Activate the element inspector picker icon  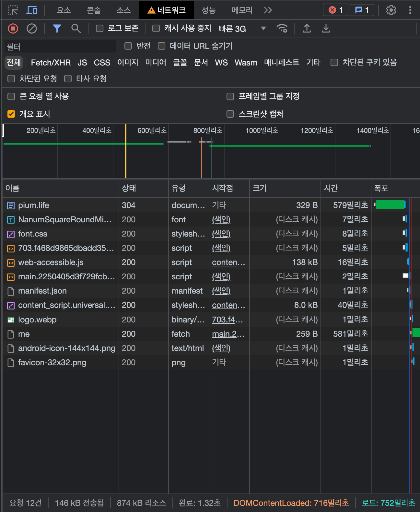[x=13, y=10]
